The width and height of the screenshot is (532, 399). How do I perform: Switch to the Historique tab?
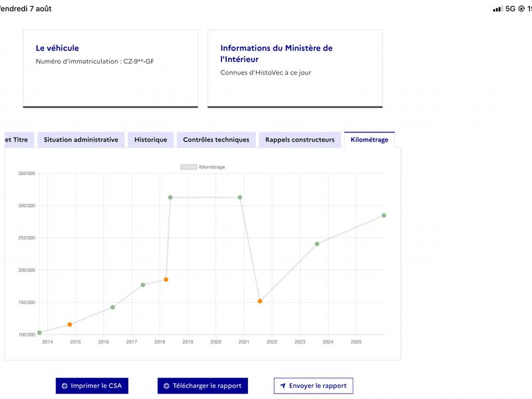[x=151, y=140]
